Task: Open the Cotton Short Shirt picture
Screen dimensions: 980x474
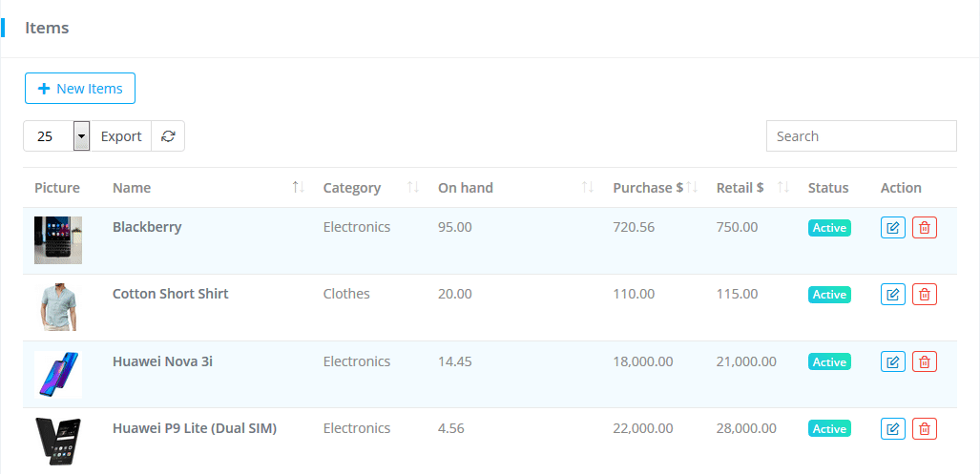Action: pyautogui.click(x=58, y=307)
